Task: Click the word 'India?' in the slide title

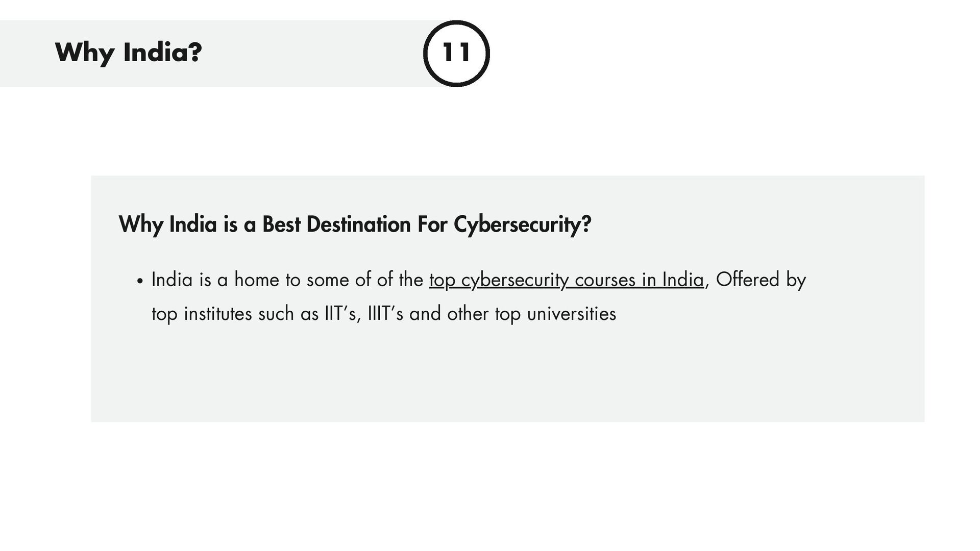Action: click(x=162, y=53)
